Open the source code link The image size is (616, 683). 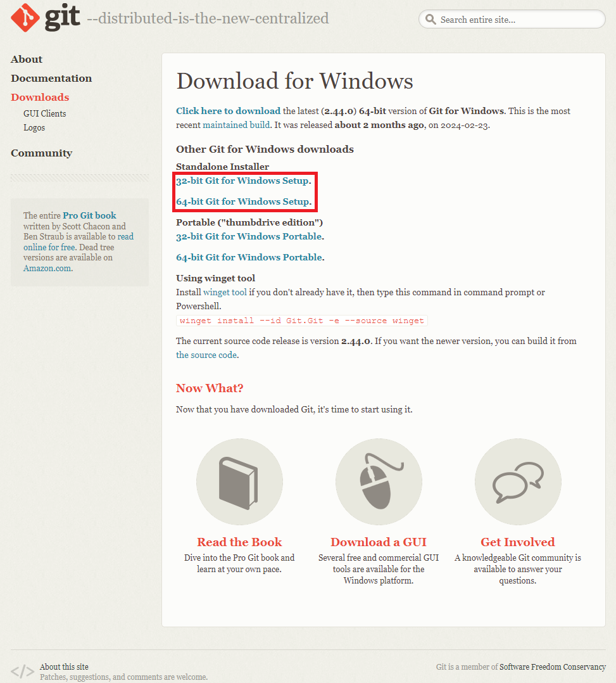(x=206, y=355)
